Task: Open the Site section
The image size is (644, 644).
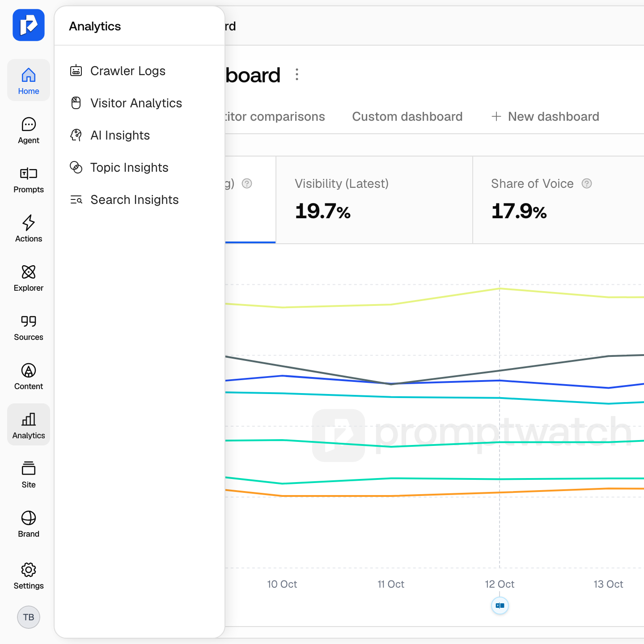Action: coord(29,475)
